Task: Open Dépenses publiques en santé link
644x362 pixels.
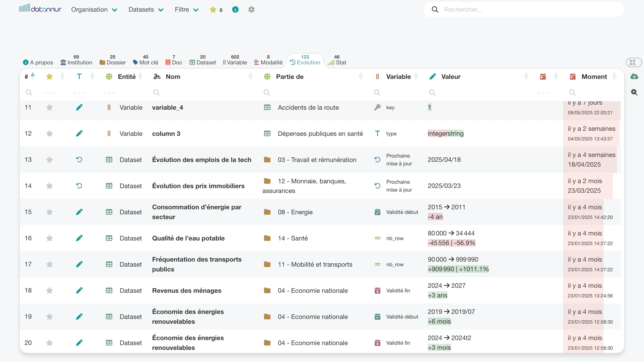Action: (x=320, y=133)
